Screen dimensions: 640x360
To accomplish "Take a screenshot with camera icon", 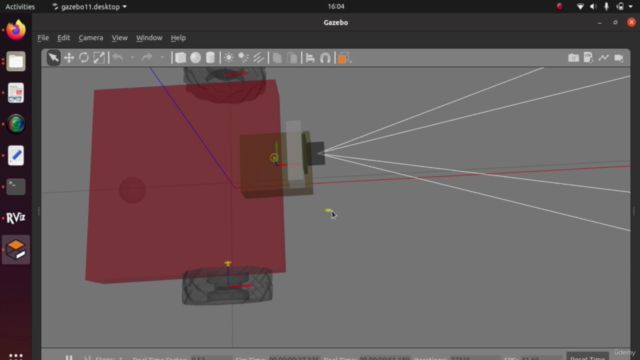I will coord(573,58).
